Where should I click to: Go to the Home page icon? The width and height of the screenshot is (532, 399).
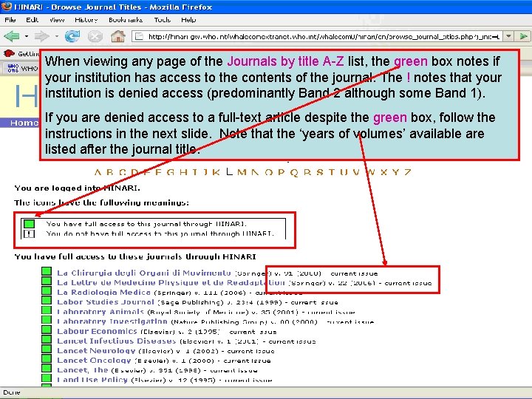click(117, 36)
